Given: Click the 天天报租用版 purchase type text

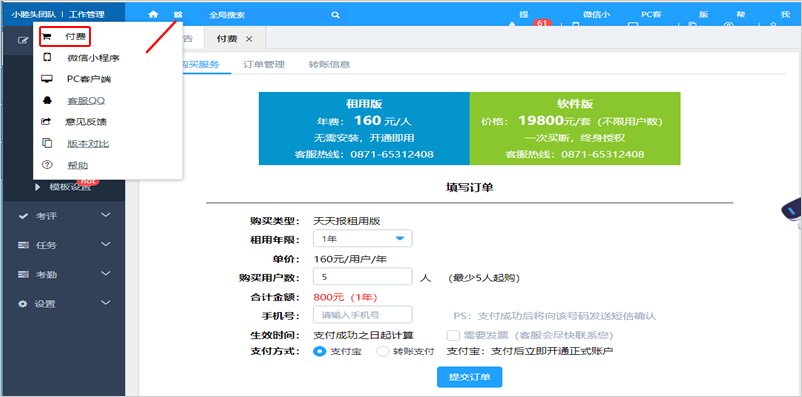Looking at the screenshot, I should [347, 221].
